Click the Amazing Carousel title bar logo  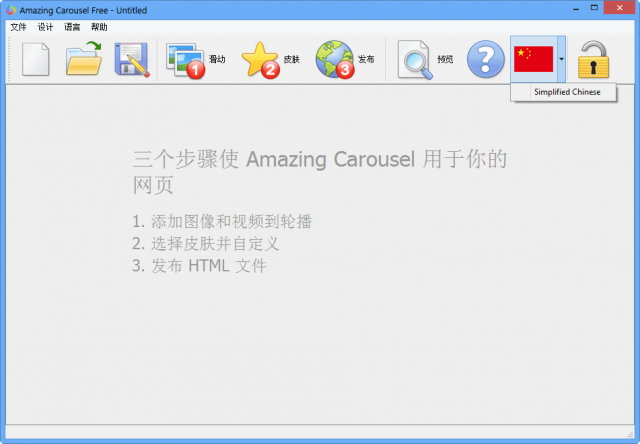(x=11, y=10)
